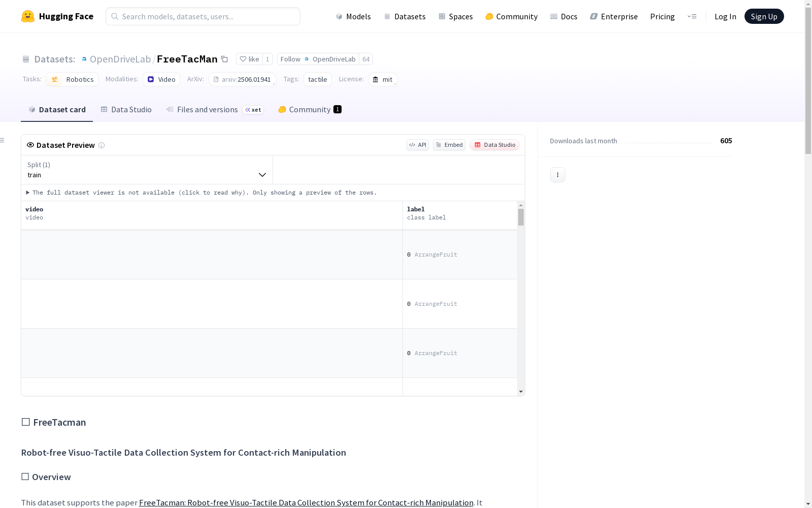Click the Video modality tag

tap(161, 79)
